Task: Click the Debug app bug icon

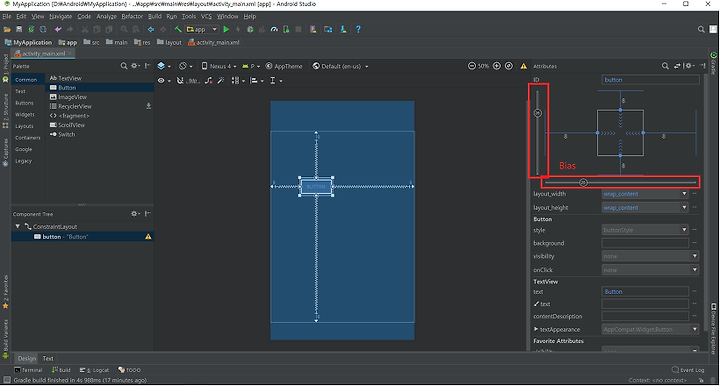Action: coord(250,29)
